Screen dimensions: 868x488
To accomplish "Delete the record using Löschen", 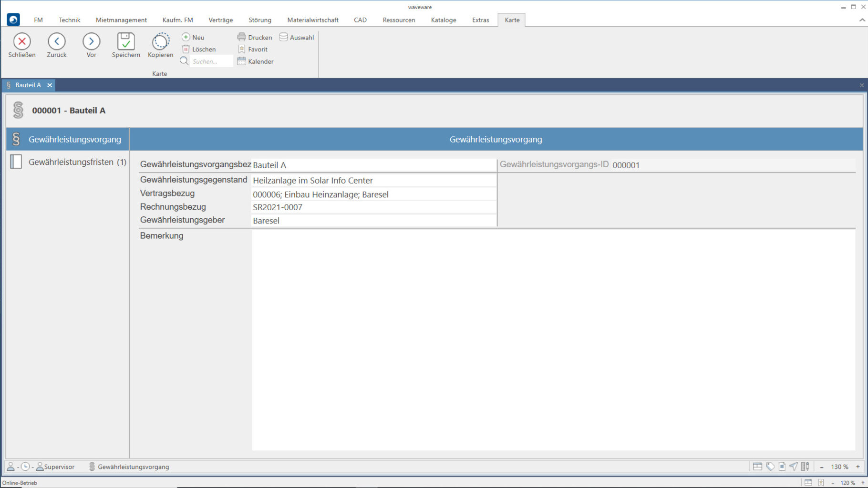I will click(x=199, y=49).
